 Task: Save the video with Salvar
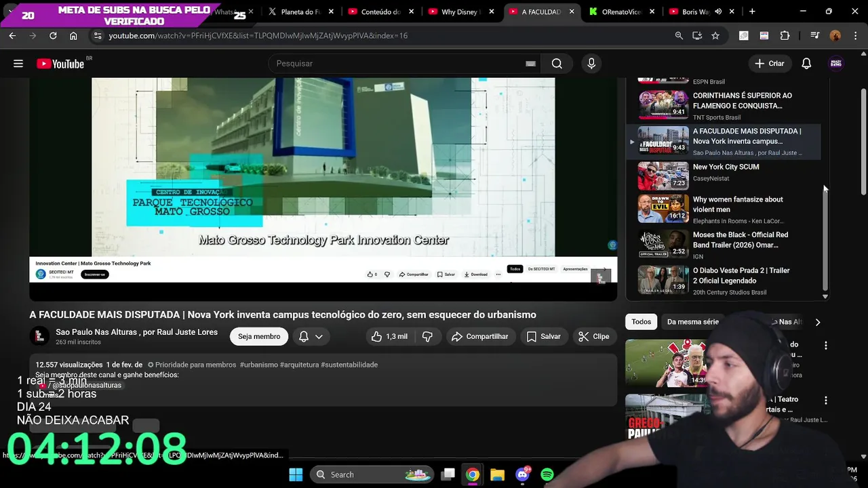[x=544, y=336]
